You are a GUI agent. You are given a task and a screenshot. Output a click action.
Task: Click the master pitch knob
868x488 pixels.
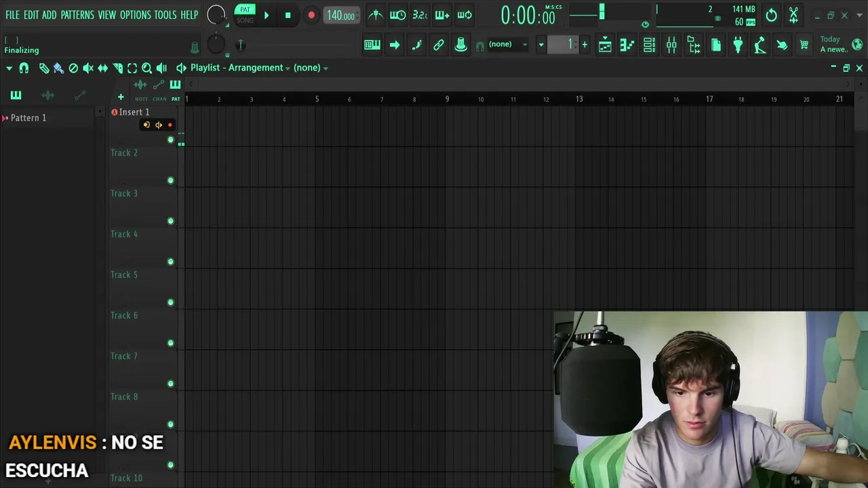click(216, 45)
